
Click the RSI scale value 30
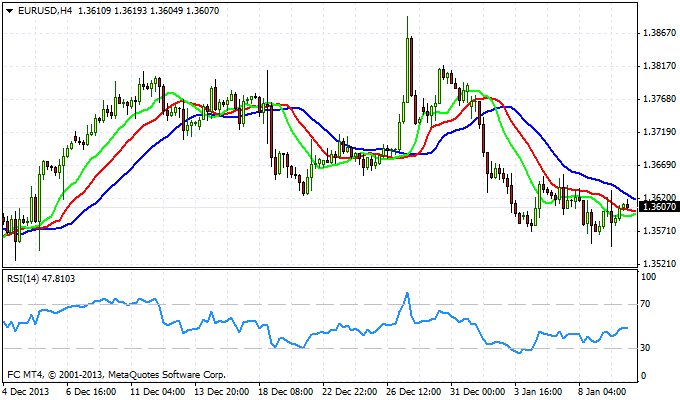[x=646, y=348]
